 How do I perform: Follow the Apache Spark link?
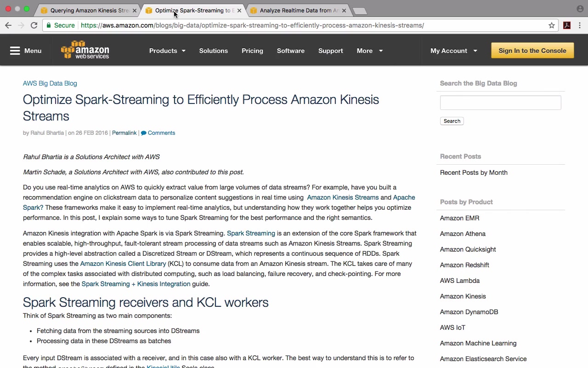(219, 202)
